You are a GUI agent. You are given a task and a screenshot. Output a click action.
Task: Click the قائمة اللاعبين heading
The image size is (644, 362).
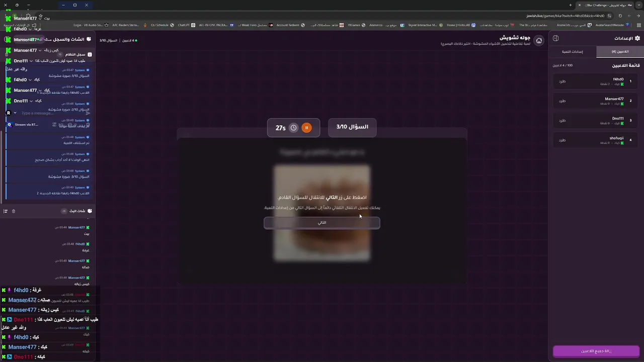pos(626,65)
